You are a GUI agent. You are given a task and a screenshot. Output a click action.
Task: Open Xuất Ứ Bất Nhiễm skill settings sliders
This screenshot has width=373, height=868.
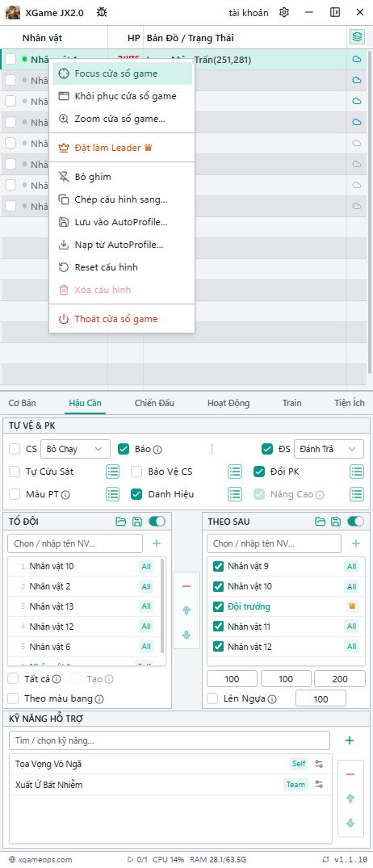click(x=320, y=785)
